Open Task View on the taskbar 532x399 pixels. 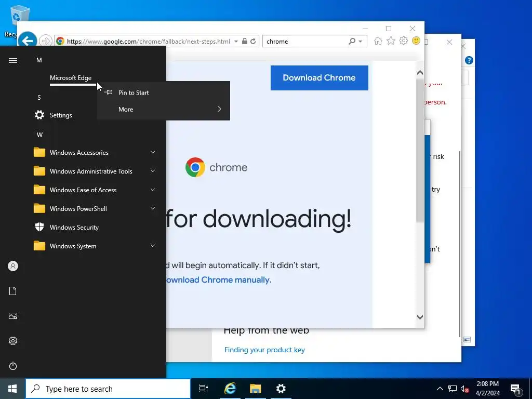pos(204,389)
